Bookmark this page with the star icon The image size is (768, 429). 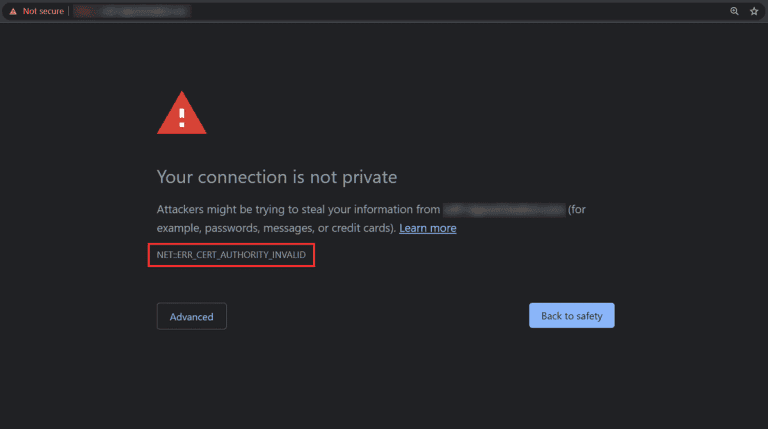754,11
